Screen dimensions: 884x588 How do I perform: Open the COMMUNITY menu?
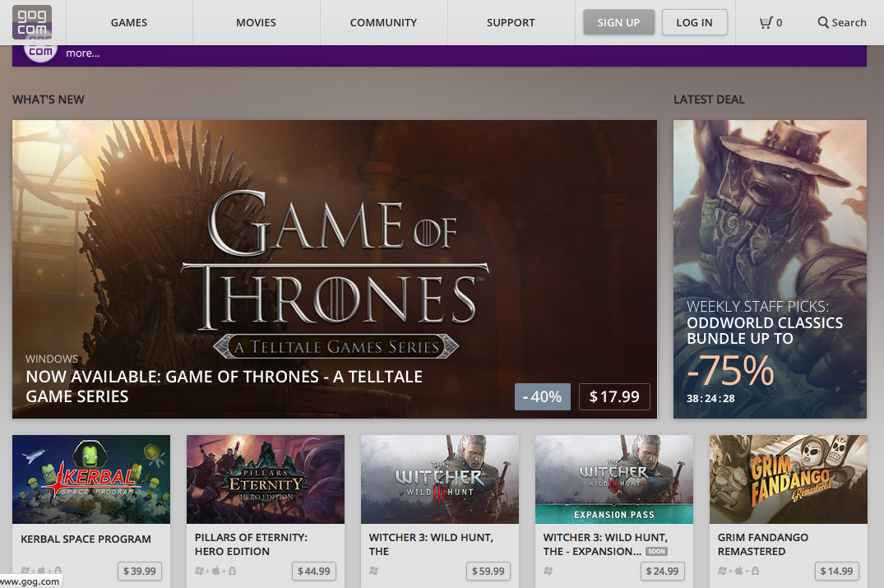click(383, 22)
